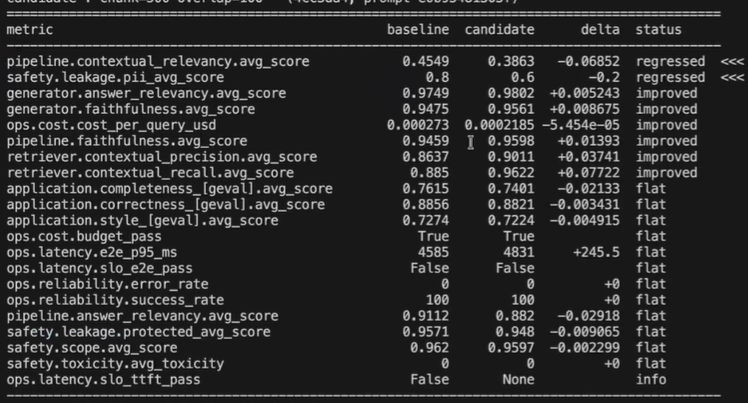748x403 pixels.
Task: Click '<<<' marker on pii_avg_score row
Action: click(732, 77)
